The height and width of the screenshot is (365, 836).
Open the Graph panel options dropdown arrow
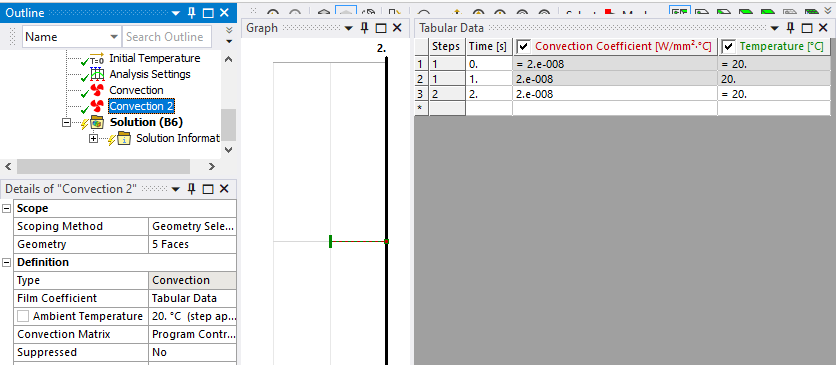[349, 28]
